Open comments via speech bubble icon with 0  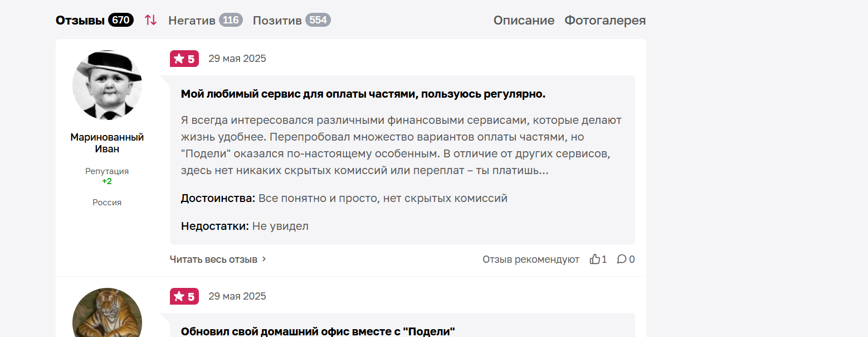622,259
